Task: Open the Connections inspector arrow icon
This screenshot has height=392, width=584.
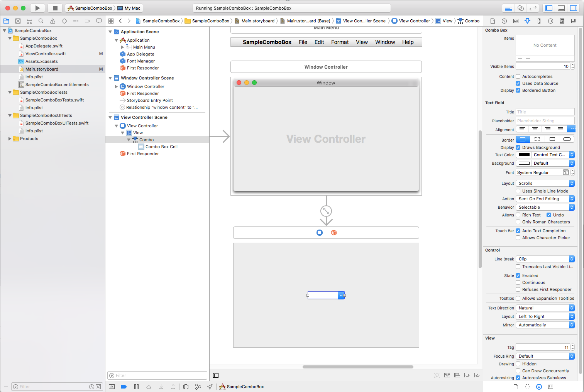Action: tap(550, 21)
